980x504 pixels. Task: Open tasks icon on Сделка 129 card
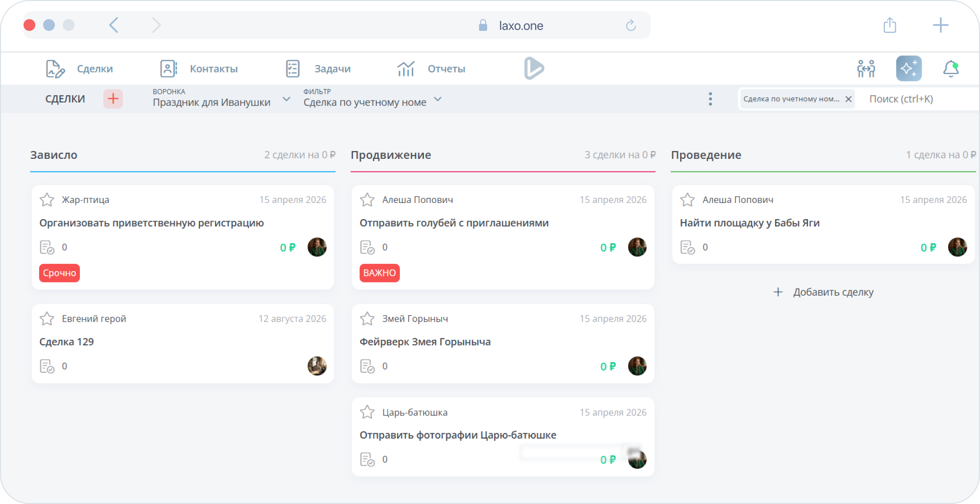coord(47,366)
